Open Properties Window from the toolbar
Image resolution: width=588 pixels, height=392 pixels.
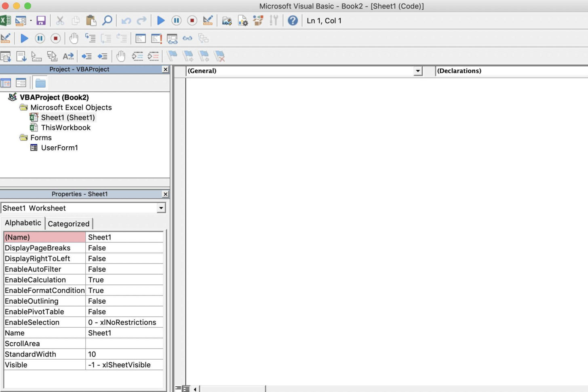243,20
